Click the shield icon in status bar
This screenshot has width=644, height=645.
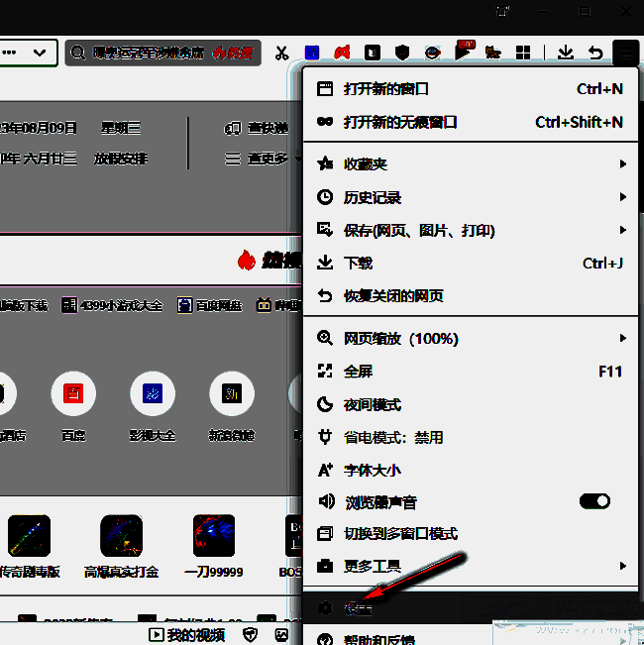[x=250, y=635]
